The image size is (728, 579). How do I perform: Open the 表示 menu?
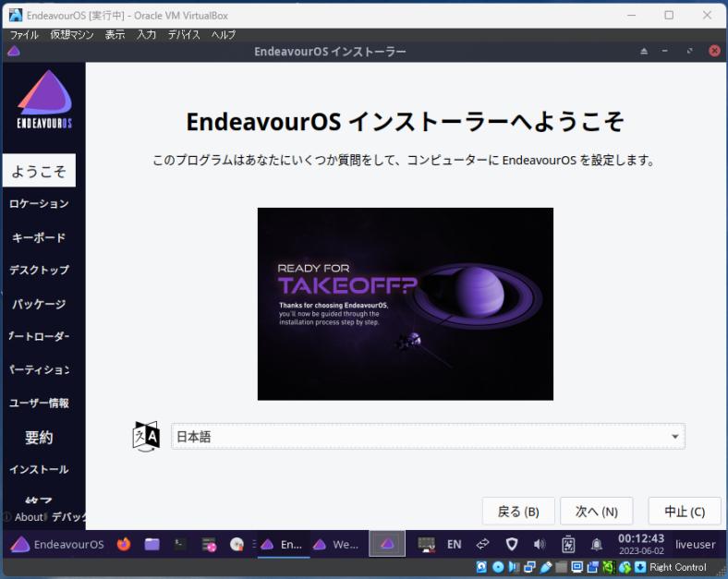click(115, 35)
